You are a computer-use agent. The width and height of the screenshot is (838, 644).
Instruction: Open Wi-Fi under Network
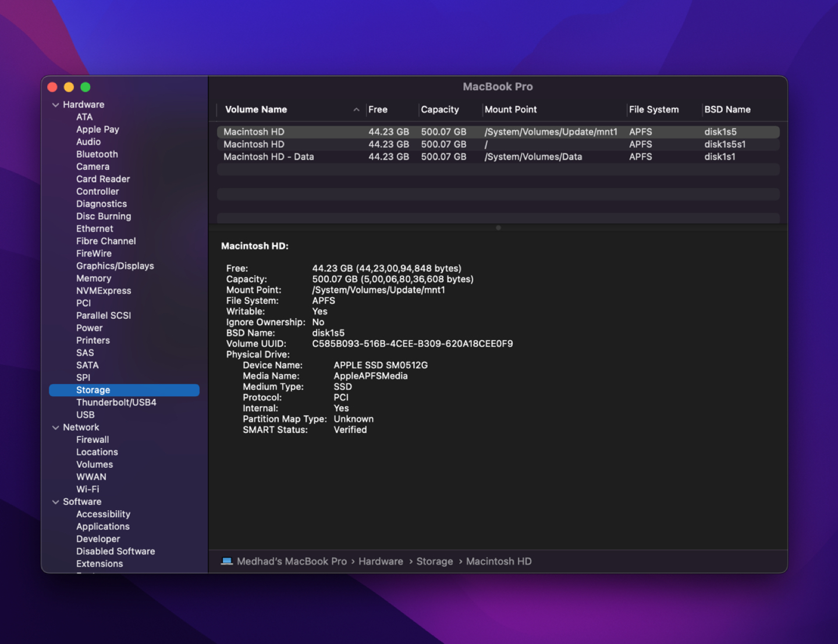point(88,489)
